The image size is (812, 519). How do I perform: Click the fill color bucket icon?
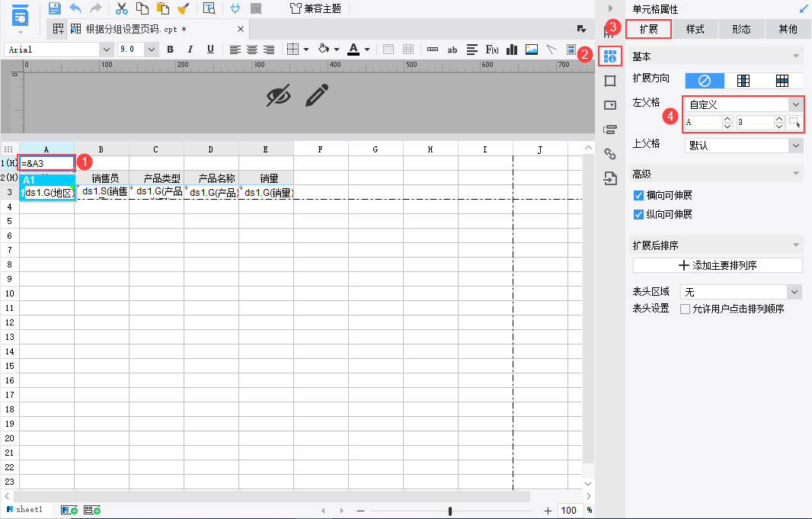323,50
